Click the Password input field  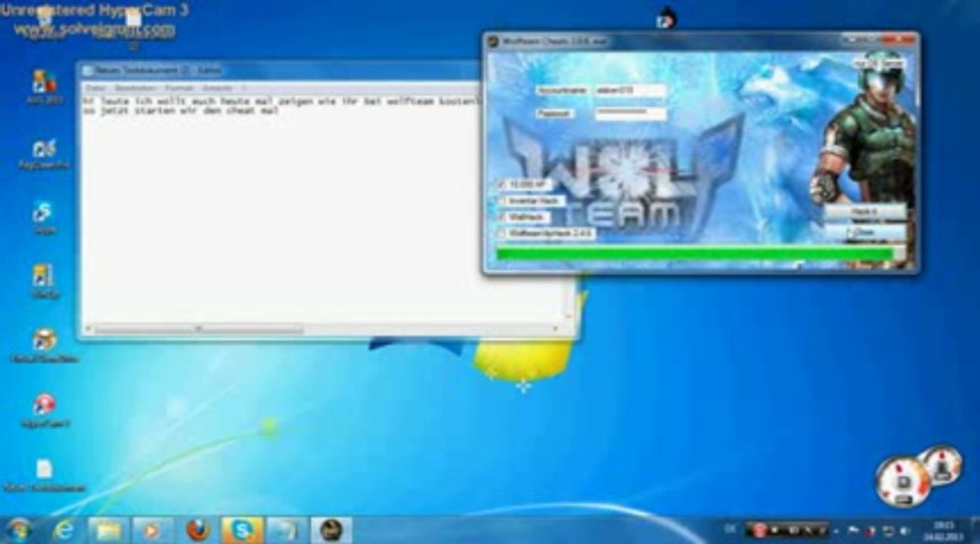point(631,113)
